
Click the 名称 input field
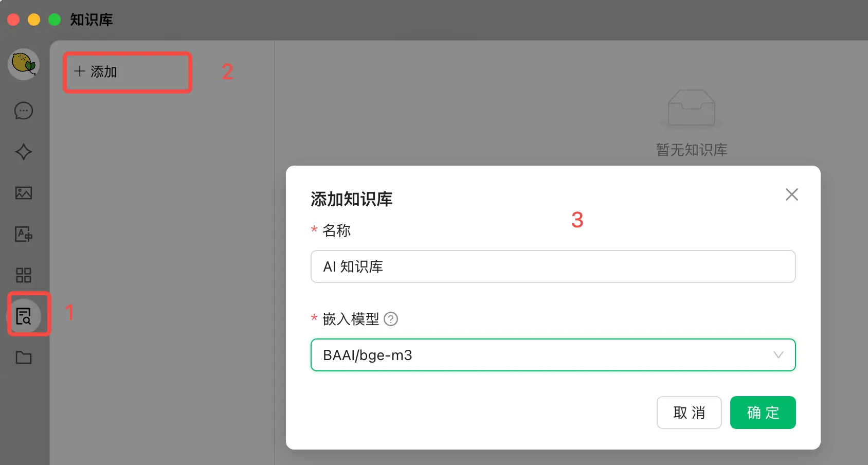(x=553, y=266)
